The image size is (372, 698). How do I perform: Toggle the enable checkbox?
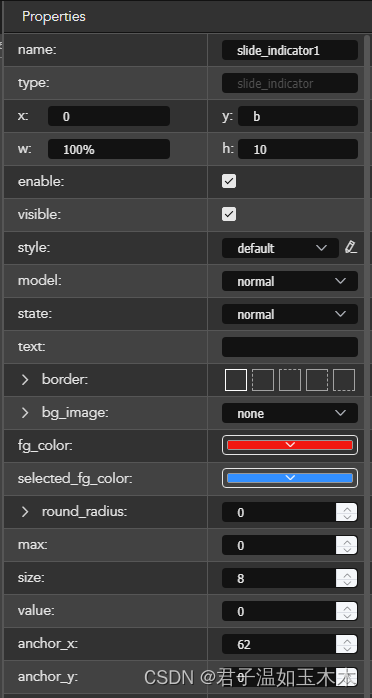coord(229,181)
